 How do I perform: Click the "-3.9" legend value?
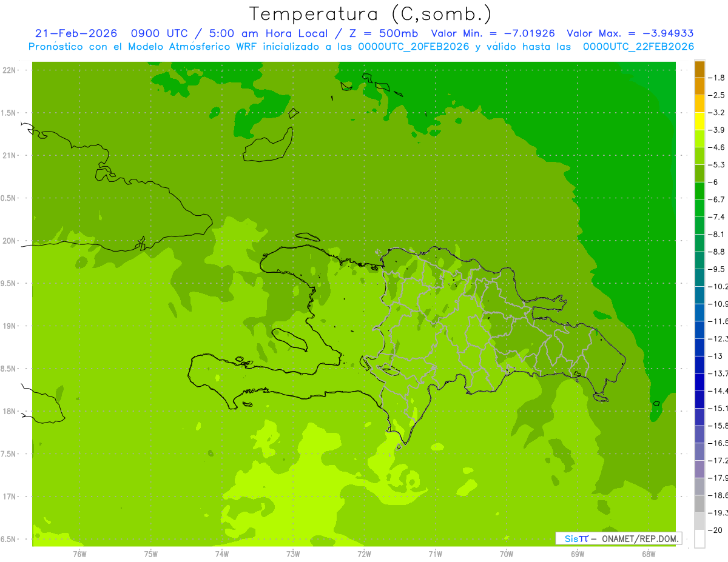pos(718,130)
